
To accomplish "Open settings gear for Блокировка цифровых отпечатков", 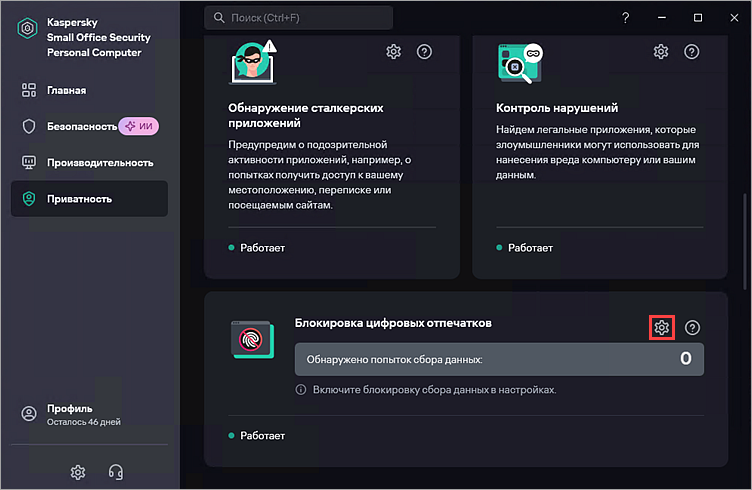I will (x=662, y=327).
